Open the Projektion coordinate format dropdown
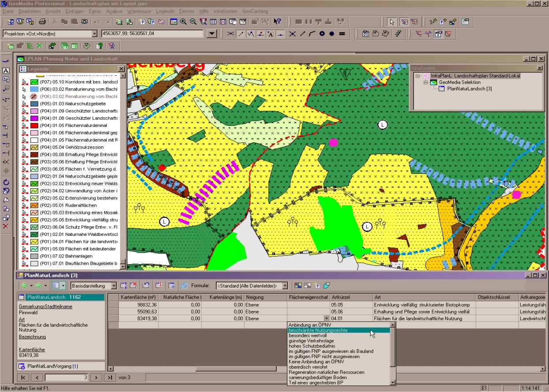549x392 pixels. (x=94, y=34)
